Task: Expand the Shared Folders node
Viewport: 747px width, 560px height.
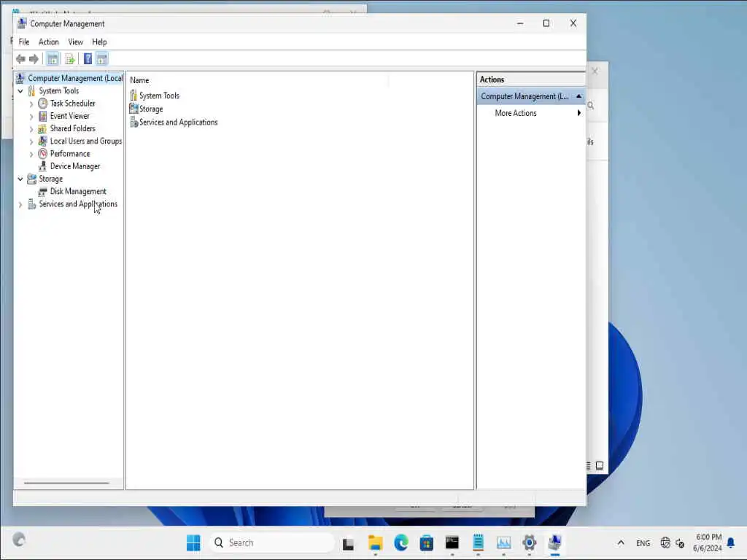Action: [31, 128]
